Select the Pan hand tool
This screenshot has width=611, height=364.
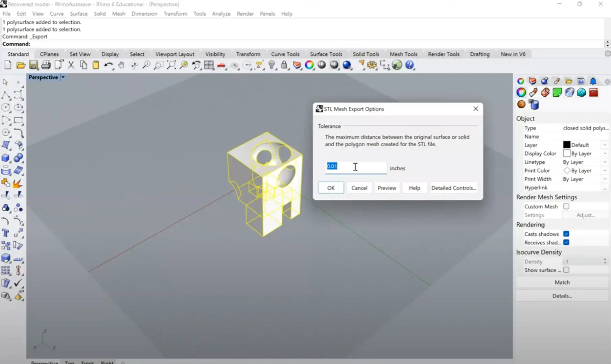(x=121, y=65)
